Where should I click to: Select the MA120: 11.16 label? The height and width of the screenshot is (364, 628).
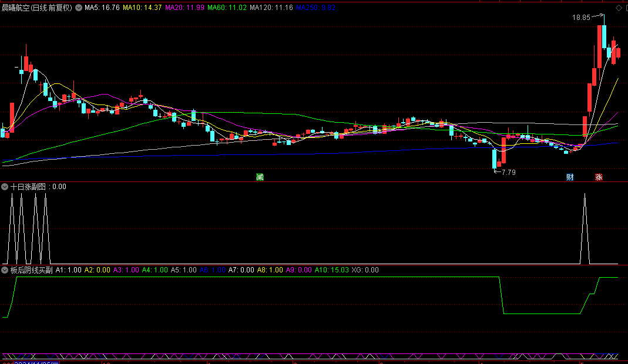pyautogui.click(x=271, y=8)
